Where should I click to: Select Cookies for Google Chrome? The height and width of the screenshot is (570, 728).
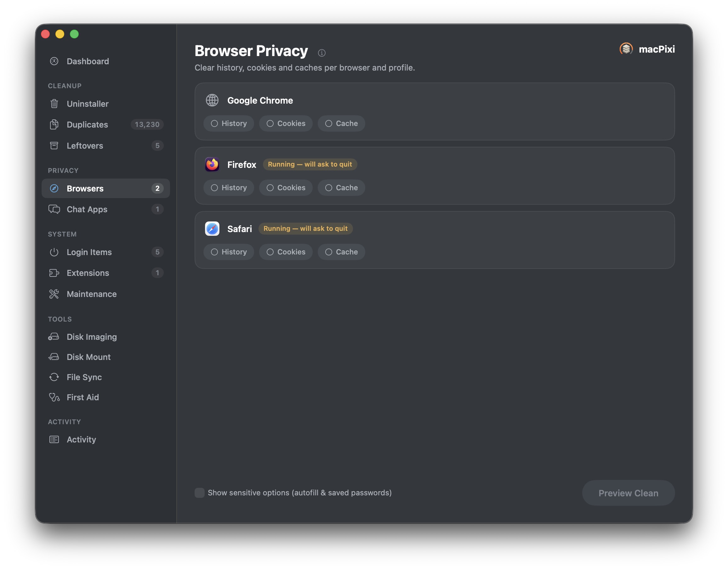pyautogui.click(x=286, y=123)
